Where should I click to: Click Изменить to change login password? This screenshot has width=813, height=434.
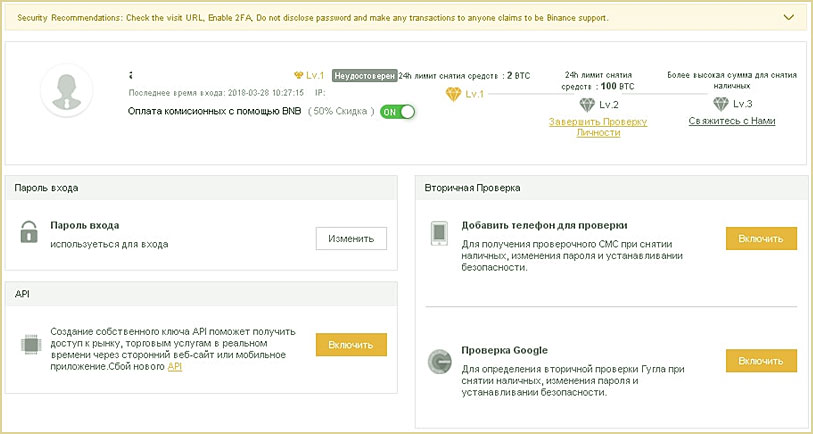pyautogui.click(x=351, y=239)
